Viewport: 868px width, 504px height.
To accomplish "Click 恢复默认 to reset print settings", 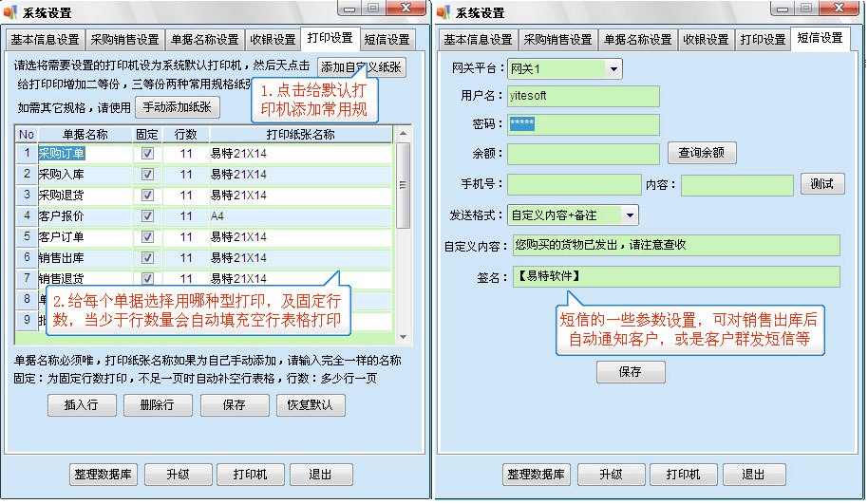I will coord(310,405).
